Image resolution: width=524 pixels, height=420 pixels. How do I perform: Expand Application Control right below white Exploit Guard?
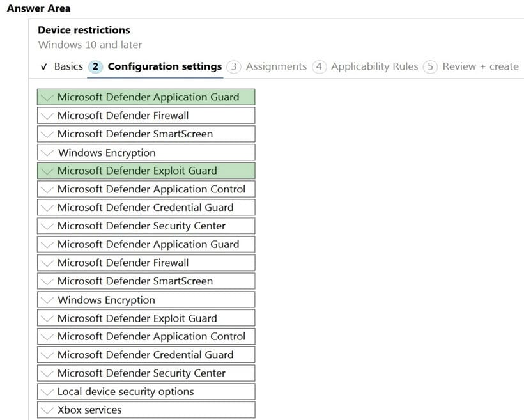[x=146, y=336]
